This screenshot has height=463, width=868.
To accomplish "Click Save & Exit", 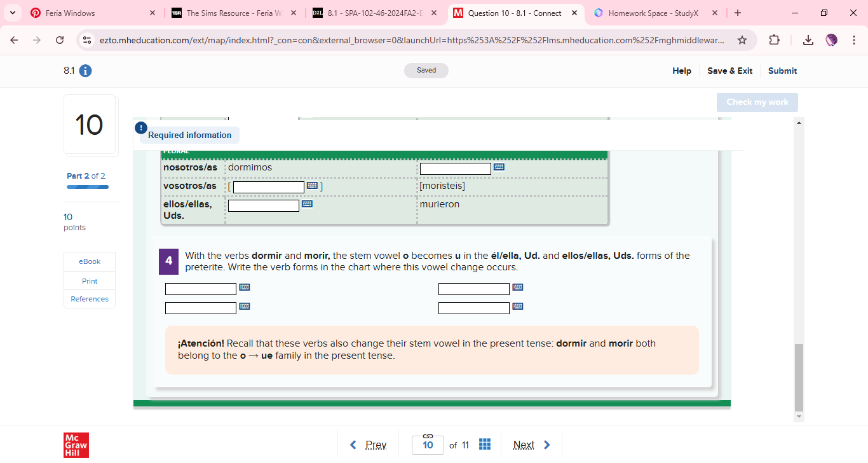I will [729, 71].
